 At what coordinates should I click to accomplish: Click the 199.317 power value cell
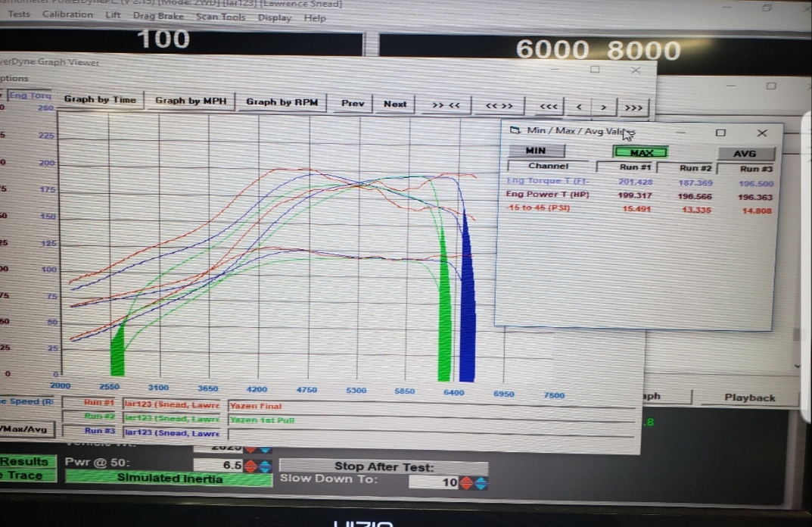pos(635,195)
